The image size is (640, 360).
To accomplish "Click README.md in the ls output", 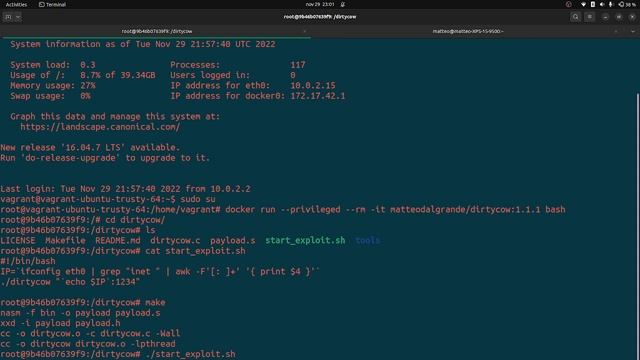I will (x=118, y=240).
